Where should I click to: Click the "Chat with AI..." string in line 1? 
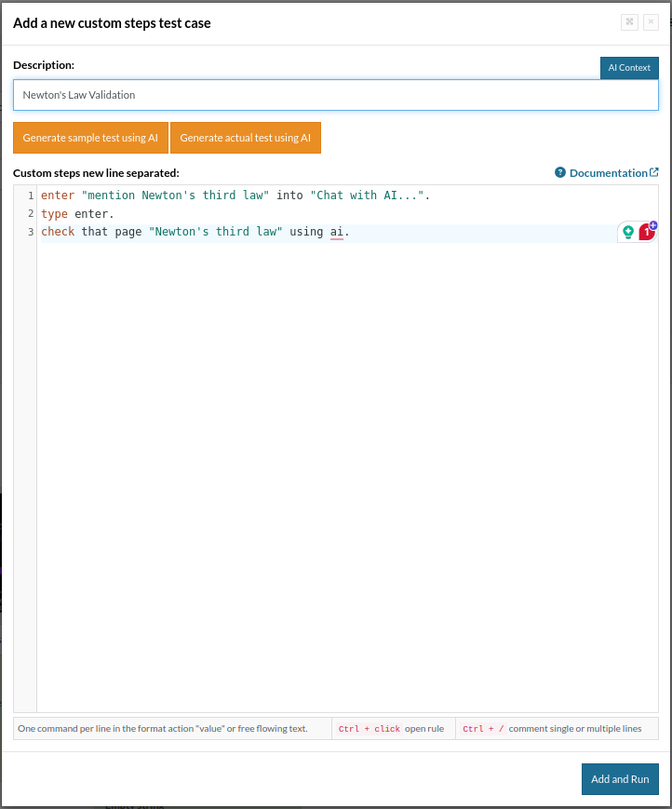tap(370, 196)
